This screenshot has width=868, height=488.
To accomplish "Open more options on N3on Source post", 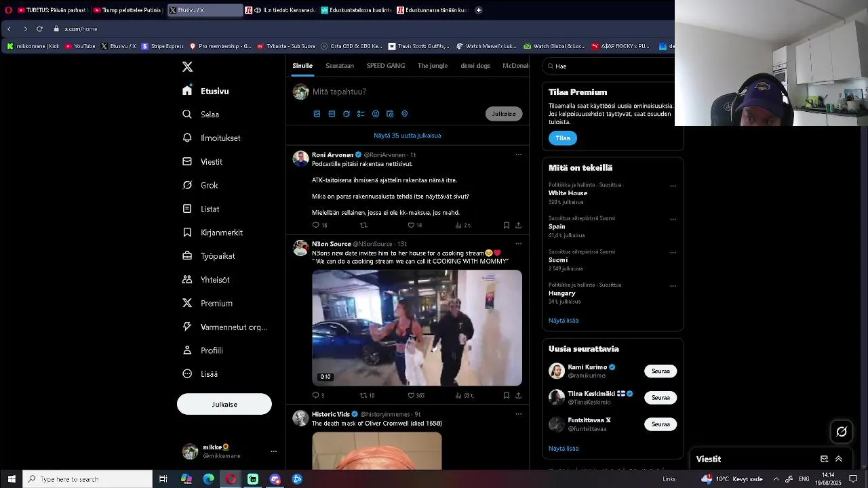I will tap(519, 243).
